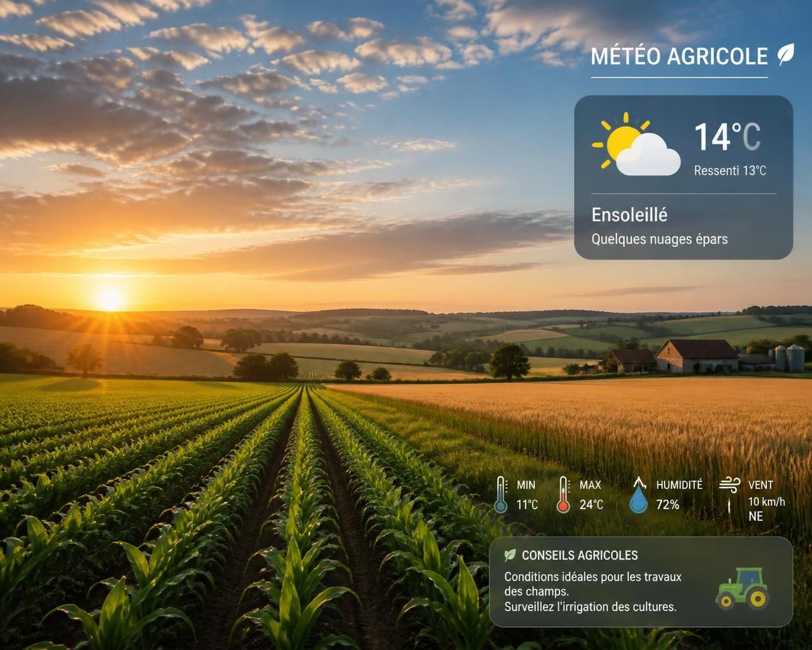Click the wind gust icon
Screen dimensions: 812x650
[x=730, y=484]
